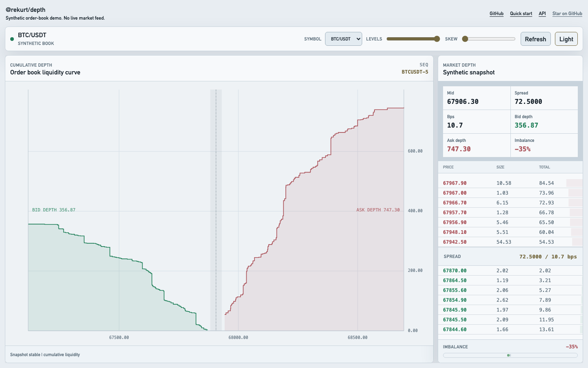The height and width of the screenshot is (368, 588).
Task: Click the Spread card showing 72.5000
Action: [544, 98]
